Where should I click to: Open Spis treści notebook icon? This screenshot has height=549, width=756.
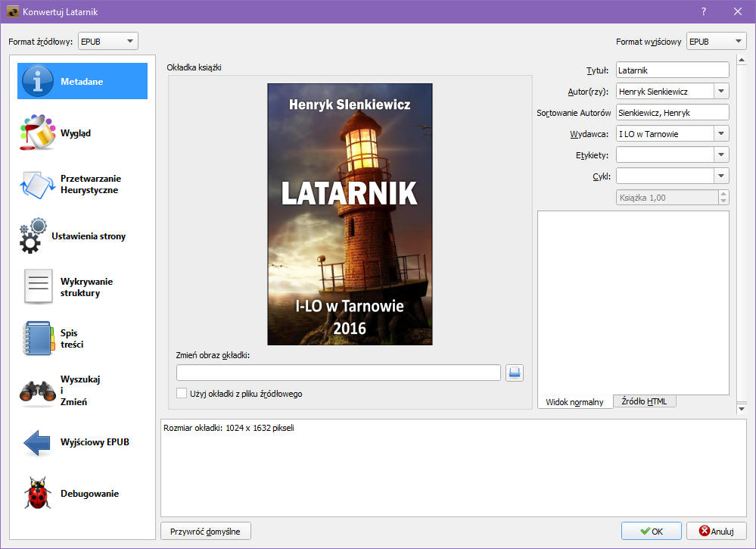(x=38, y=338)
